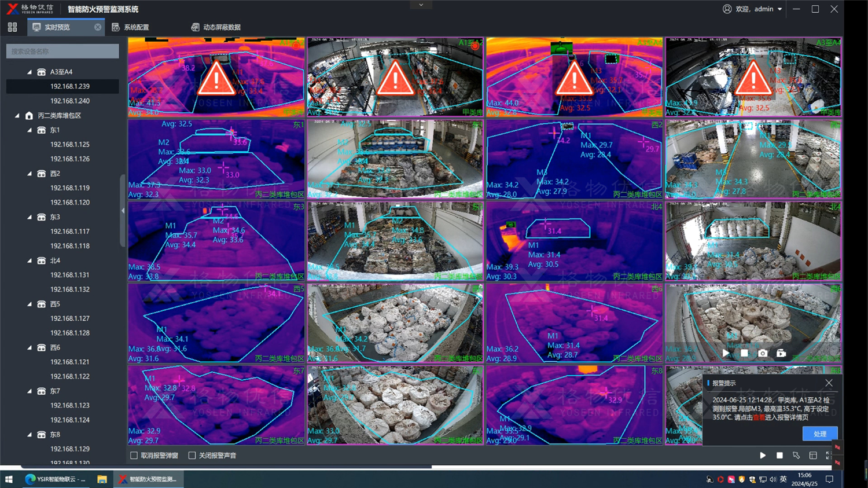
Task: Open the admin user dropdown
Action: pyautogui.click(x=779, y=9)
